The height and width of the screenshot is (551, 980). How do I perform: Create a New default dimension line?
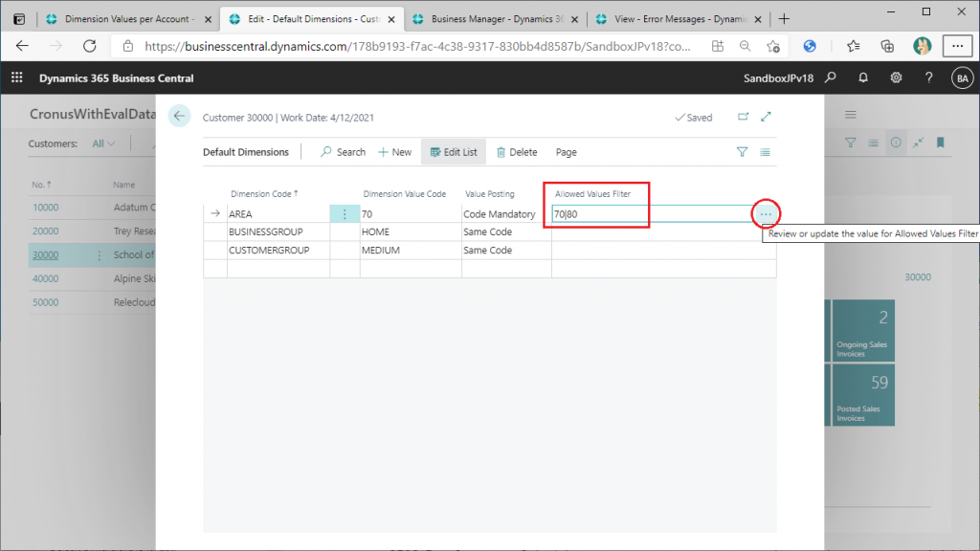pyautogui.click(x=395, y=152)
